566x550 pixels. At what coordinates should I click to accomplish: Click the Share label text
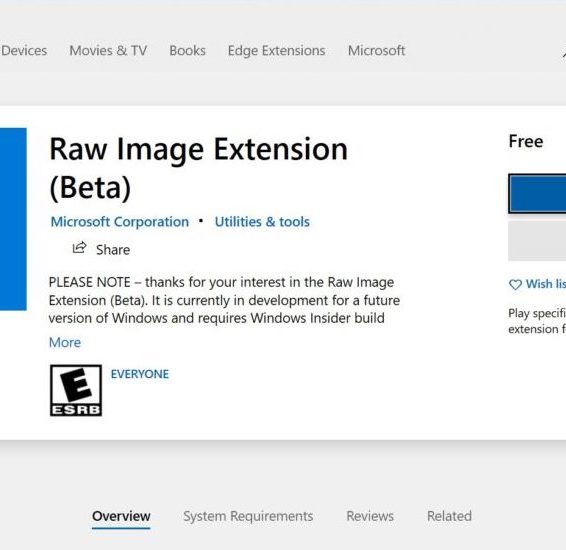[x=113, y=250]
